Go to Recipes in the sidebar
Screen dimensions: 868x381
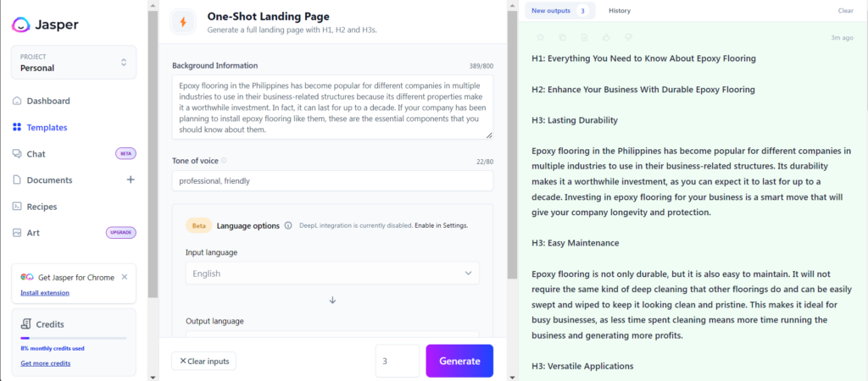pos(44,207)
